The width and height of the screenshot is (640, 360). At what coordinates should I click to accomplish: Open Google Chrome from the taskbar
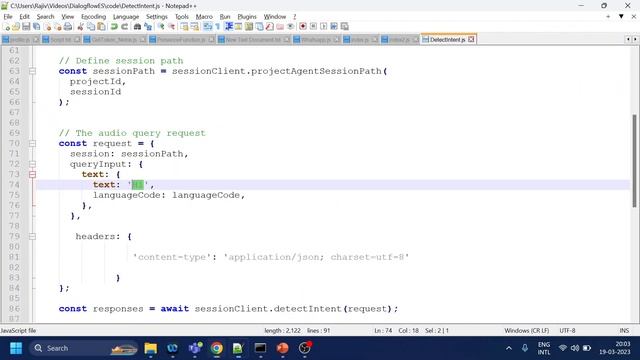tap(217, 348)
